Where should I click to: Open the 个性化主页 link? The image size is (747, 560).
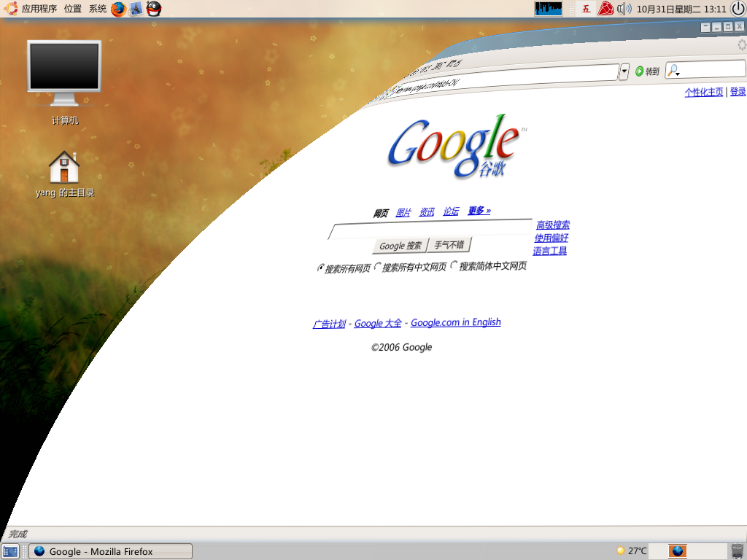click(x=704, y=92)
